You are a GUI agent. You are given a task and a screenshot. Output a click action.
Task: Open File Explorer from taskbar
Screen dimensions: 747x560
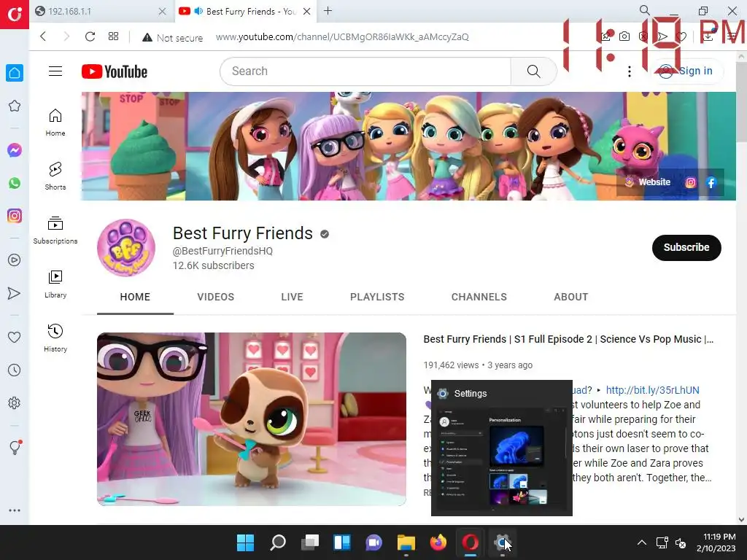[406, 542]
